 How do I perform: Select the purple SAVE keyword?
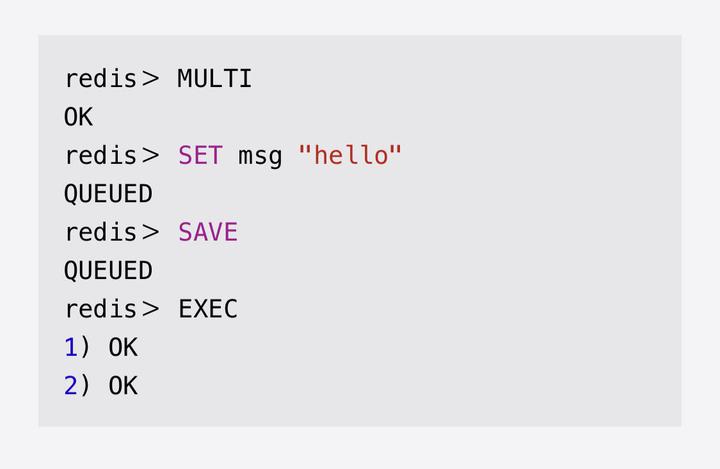click(208, 233)
